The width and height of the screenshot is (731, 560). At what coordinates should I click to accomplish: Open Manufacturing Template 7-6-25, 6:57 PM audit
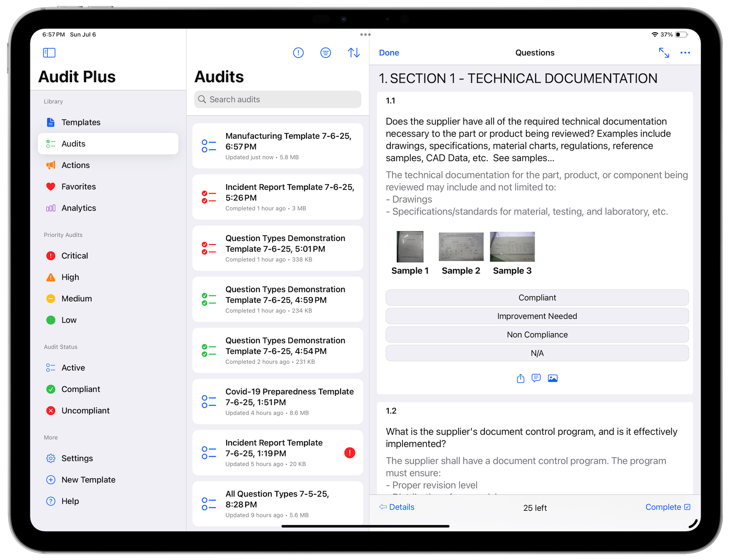click(x=278, y=146)
